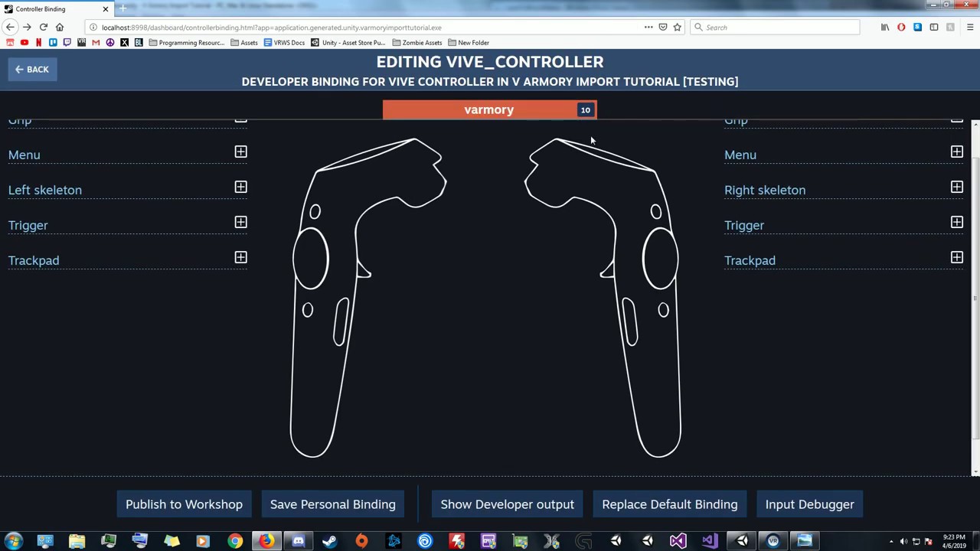Go to the browser home page
The height and width of the screenshot is (551, 980).
coord(59,28)
